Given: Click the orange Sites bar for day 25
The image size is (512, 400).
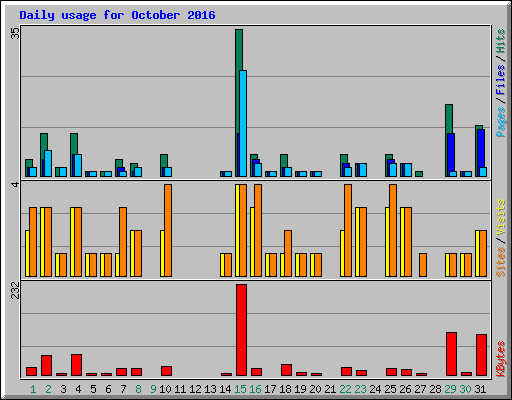Looking at the screenshot, I should pyautogui.click(x=393, y=230).
